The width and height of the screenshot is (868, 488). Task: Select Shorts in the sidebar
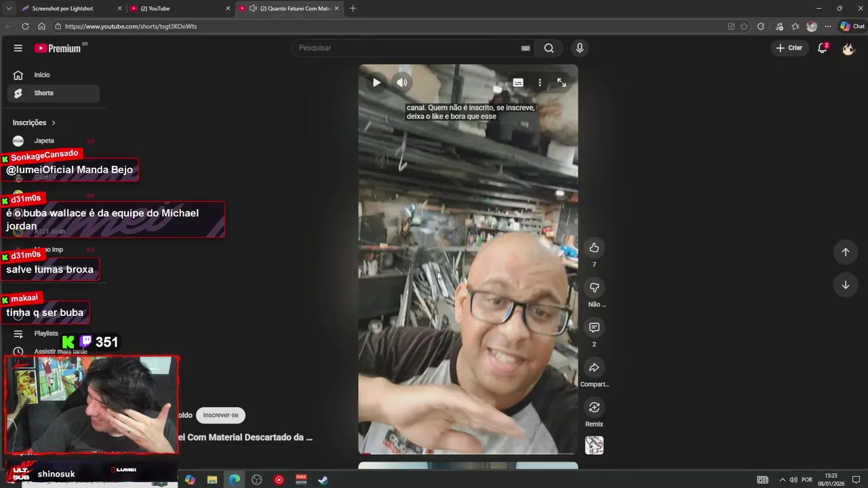pos(54,94)
